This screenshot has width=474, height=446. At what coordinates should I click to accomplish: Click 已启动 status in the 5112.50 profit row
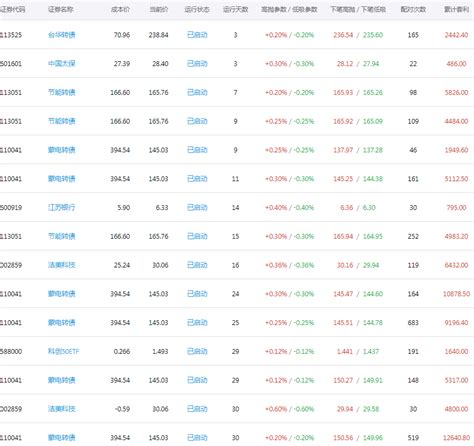(197, 179)
